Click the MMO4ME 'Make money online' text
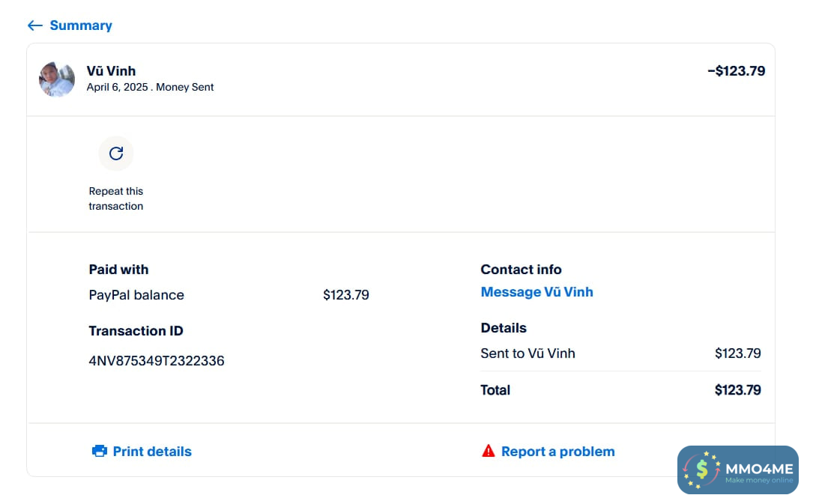The height and width of the screenshot is (504, 813). click(x=758, y=480)
